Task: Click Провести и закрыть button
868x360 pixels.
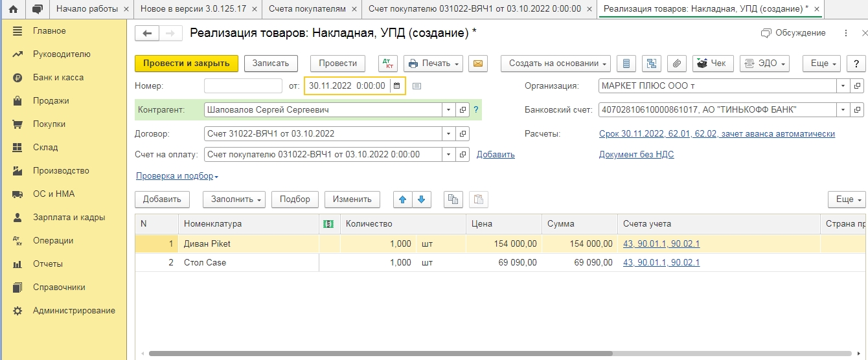Action: click(x=187, y=63)
